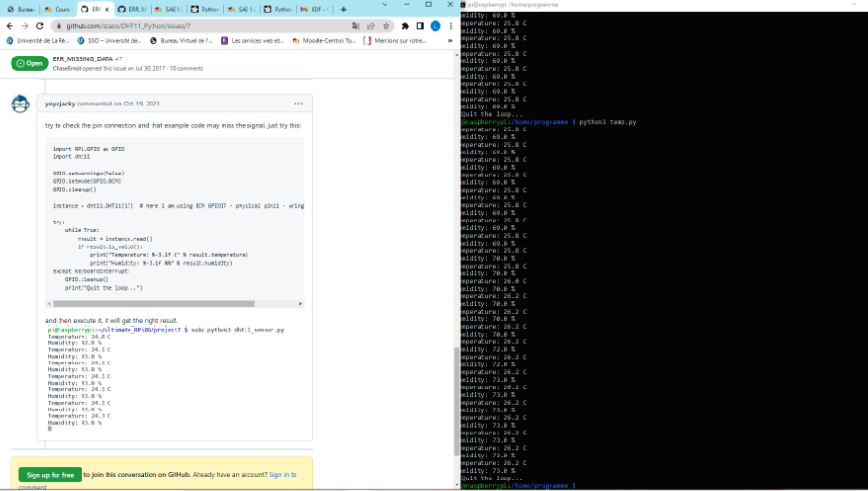Open the Chrome three-dot menu
868x491 pixels.
[449, 26]
